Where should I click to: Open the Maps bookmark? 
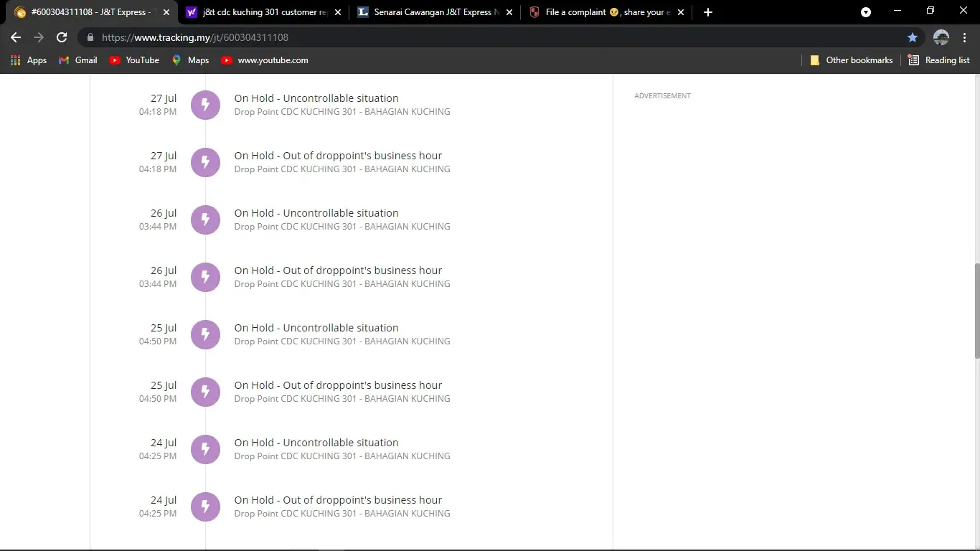point(190,60)
